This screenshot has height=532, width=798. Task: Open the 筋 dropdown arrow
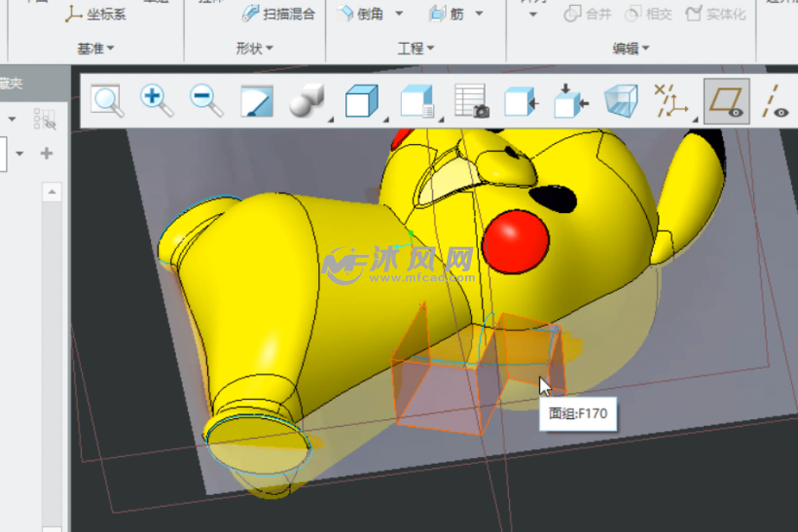click(x=479, y=14)
